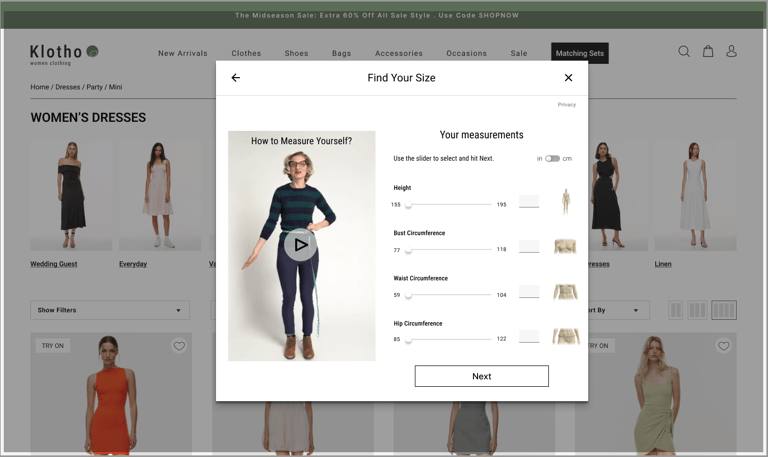Click the Bust Circumference slider handle
768x457 pixels.
[x=408, y=250]
